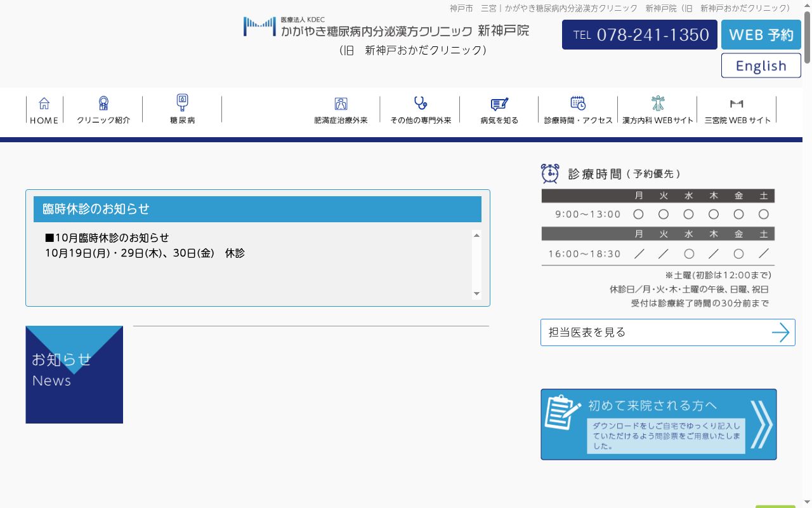This screenshot has height=508, width=812.
Task: Click the 16:00～18:30 time row label
Action: (584, 254)
